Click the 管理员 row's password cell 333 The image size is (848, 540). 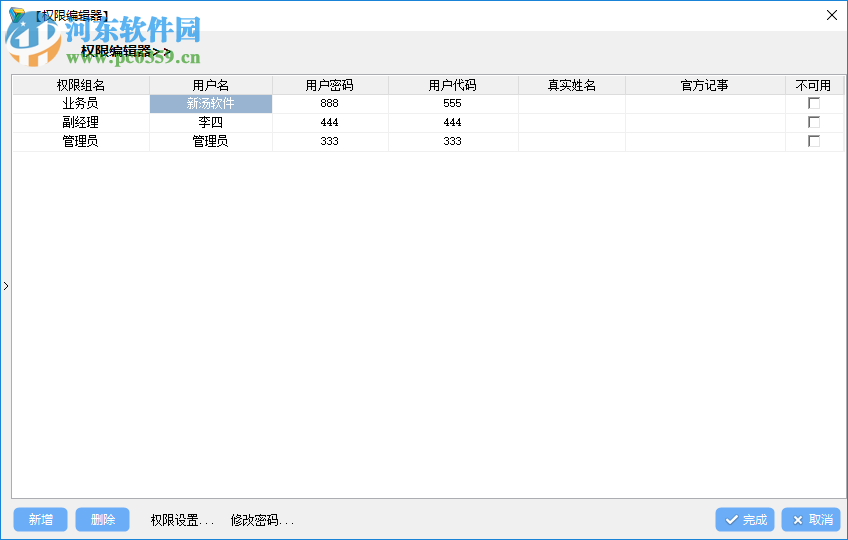[x=330, y=141]
